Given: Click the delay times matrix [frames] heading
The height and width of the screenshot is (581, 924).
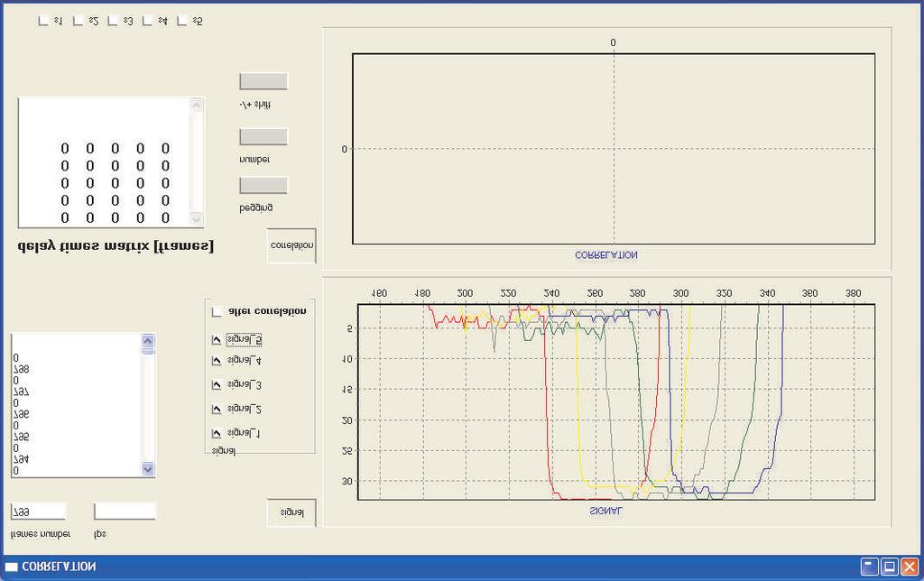Looking at the screenshot, I should click(115, 246).
